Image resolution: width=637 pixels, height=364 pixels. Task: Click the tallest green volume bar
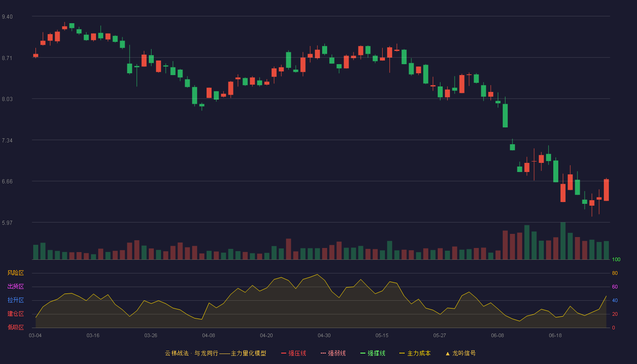[x=563, y=241]
